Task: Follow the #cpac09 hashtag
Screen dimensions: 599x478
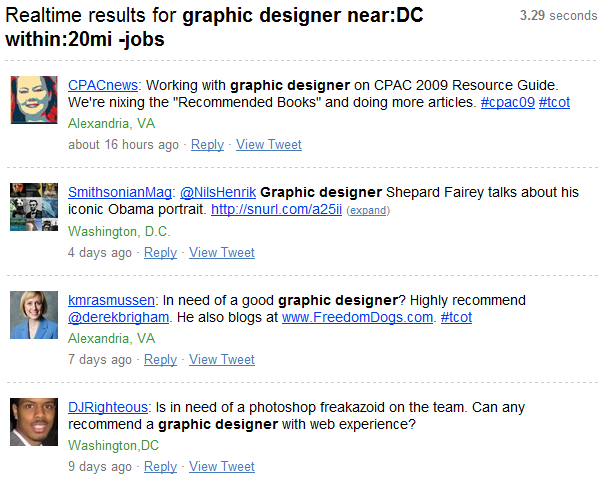Action: pos(507,102)
